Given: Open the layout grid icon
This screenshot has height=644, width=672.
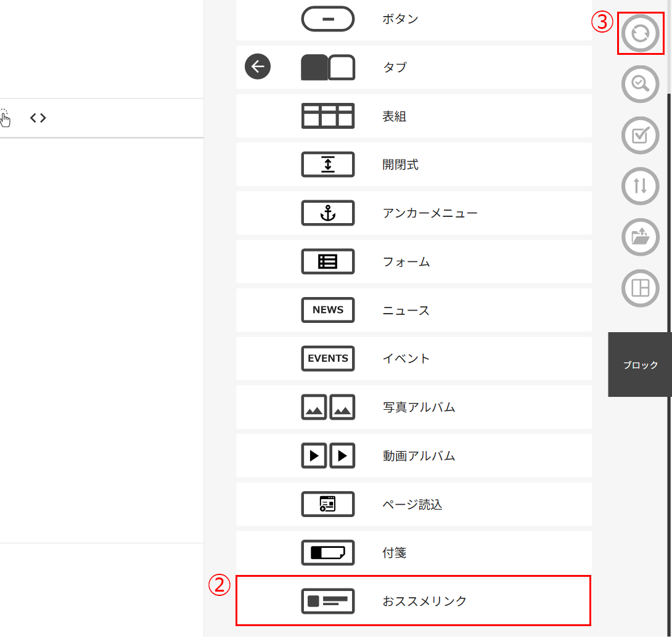Looking at the screenshot, I should point(641,288).
